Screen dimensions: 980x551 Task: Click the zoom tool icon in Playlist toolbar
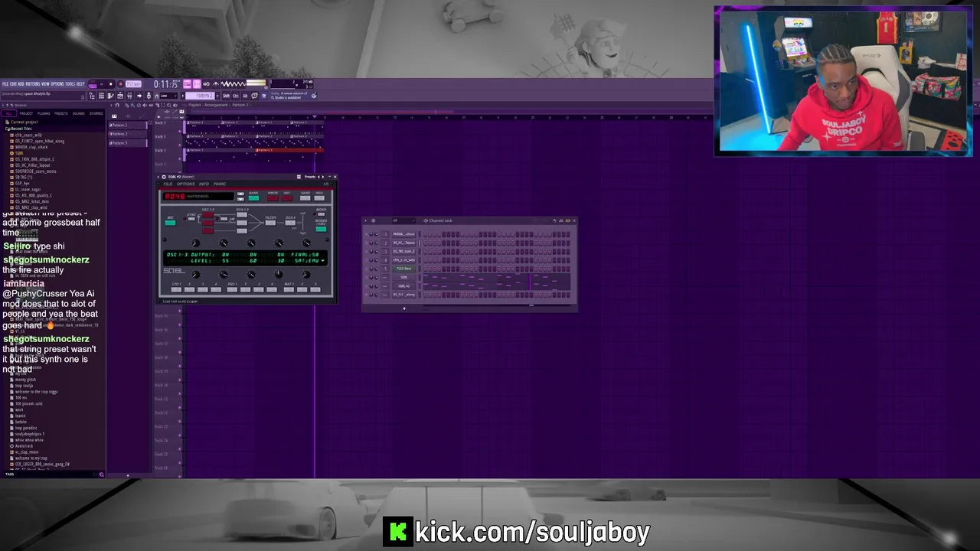point(169,105)
